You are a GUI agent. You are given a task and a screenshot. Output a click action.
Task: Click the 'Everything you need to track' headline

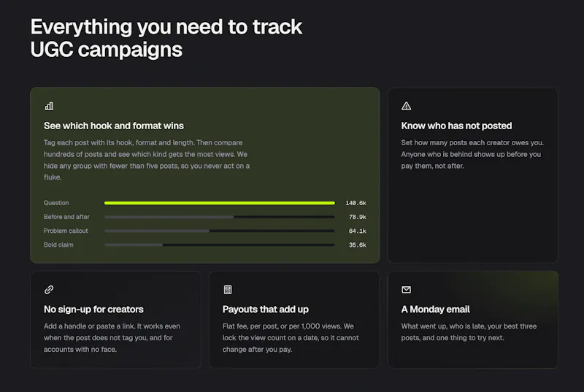tap(166, 38)
